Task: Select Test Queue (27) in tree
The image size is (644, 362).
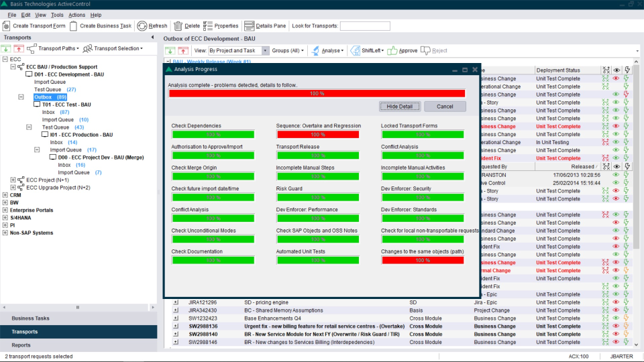Action: [55, 89]
